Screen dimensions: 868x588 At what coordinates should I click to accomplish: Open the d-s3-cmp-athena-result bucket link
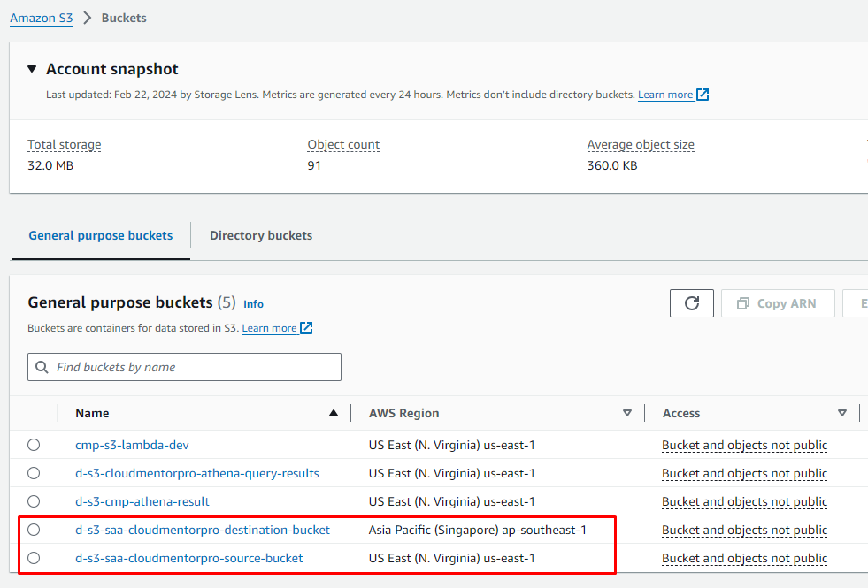tap(142, 501)
